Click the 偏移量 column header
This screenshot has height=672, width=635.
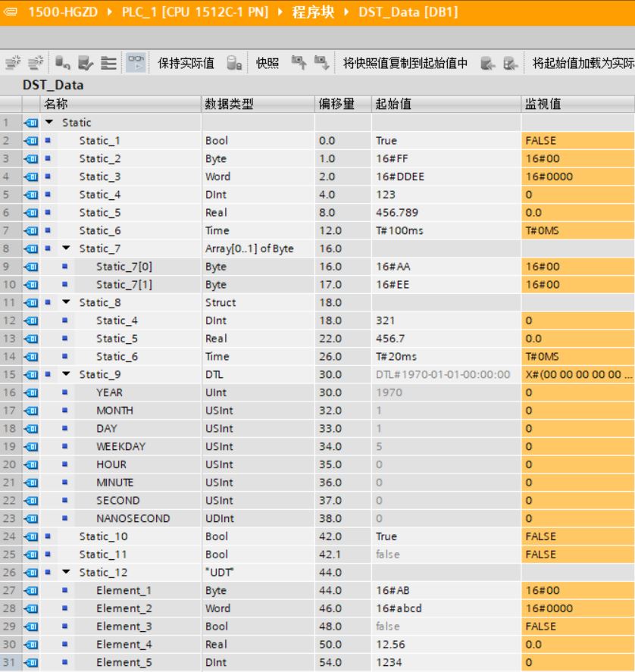pos(343,104)
